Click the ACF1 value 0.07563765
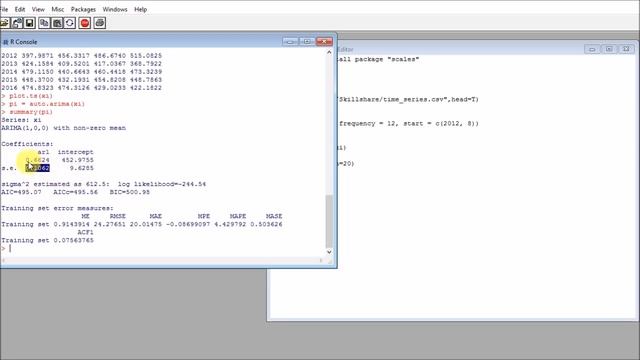The width and height of the screenshot is (640, 360). coord(73,240)
